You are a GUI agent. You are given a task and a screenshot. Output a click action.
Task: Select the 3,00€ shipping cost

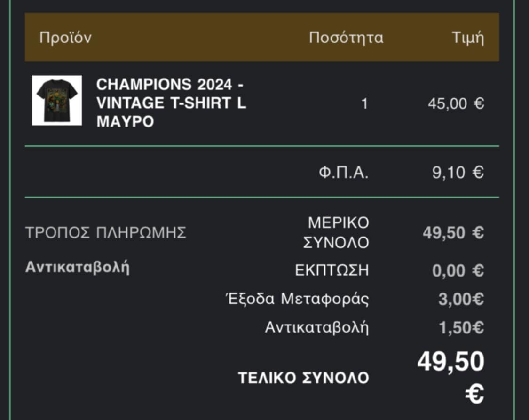[x=461, y=300]
